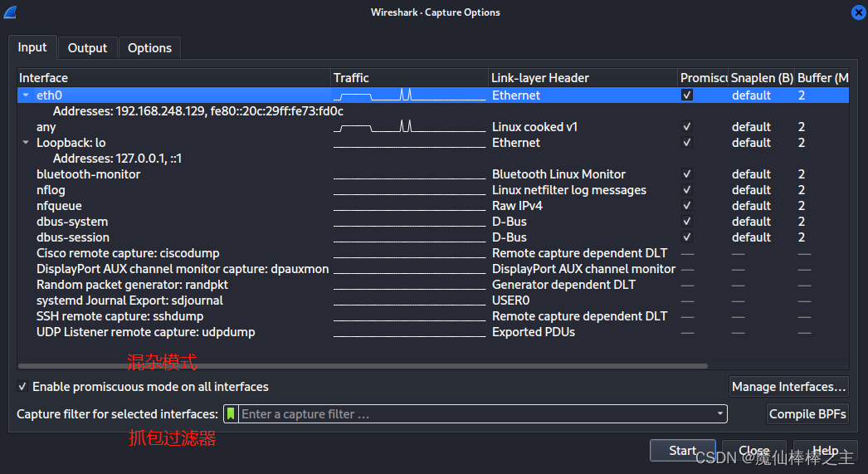The image size is (868, 474).
Task: Click the nflog snaplen default value
Action: pyautogui.click(x=751, y=190)
